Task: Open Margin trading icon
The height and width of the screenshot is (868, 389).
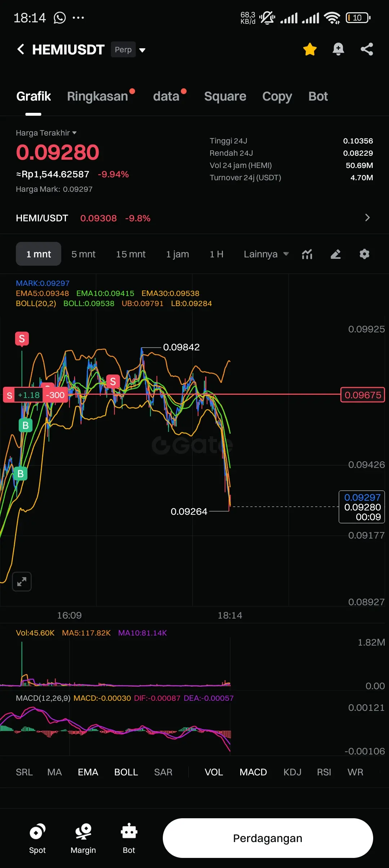Action: coord(83,838)
